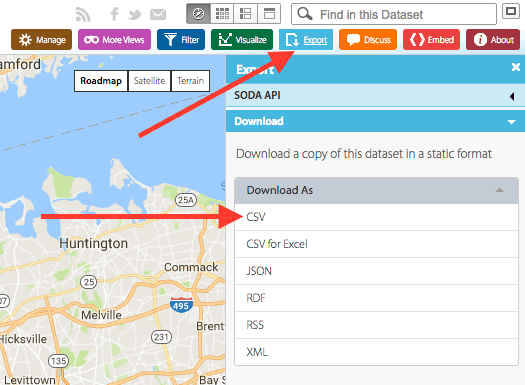The width and height of the screenshot is (525, 385).
Task: Share dataset on Twitter
Action: 135,15
